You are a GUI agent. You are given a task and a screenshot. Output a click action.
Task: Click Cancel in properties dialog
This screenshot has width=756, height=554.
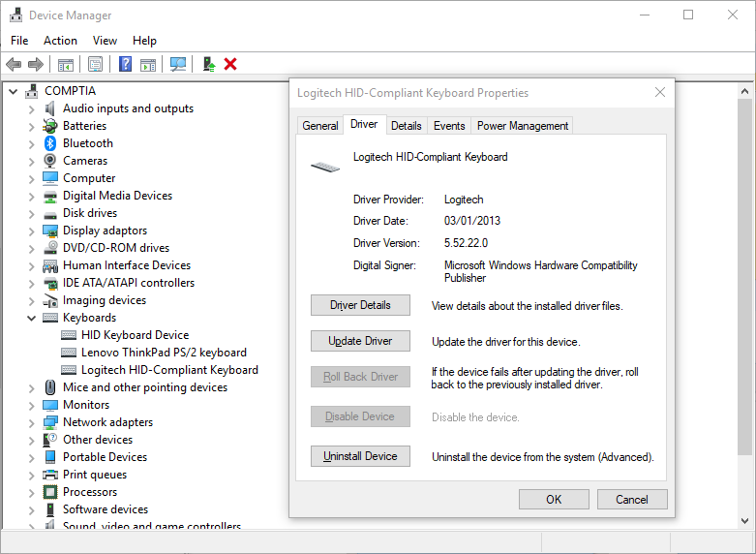632,500
